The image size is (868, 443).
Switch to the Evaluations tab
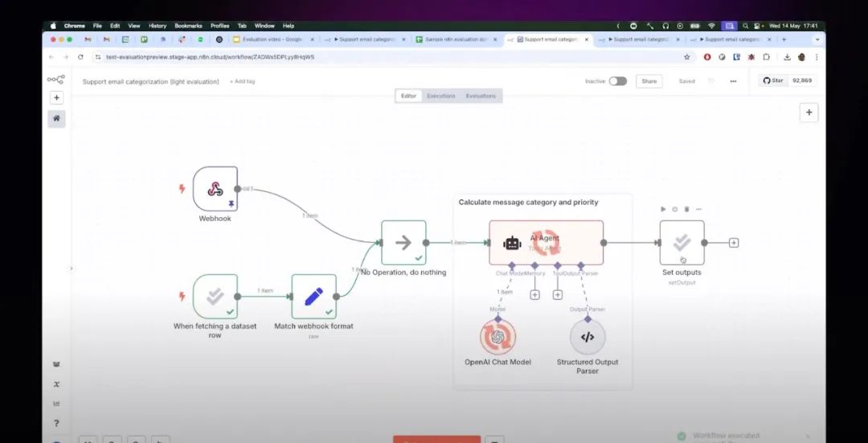pos(481,96)
